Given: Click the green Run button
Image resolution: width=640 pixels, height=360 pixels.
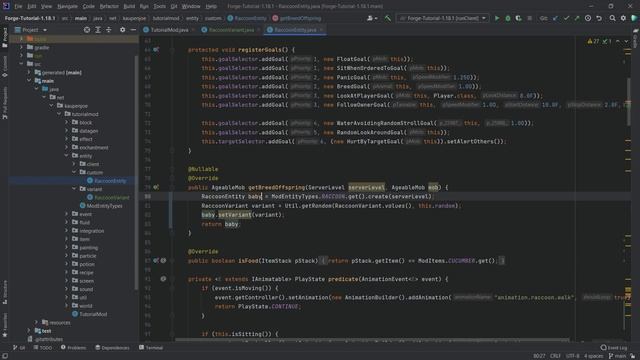Looking at the screenshot, I should point(497,18).
